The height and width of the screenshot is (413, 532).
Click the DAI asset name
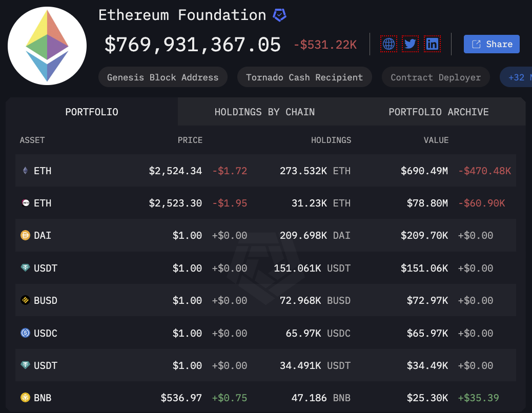coord(43,235)
